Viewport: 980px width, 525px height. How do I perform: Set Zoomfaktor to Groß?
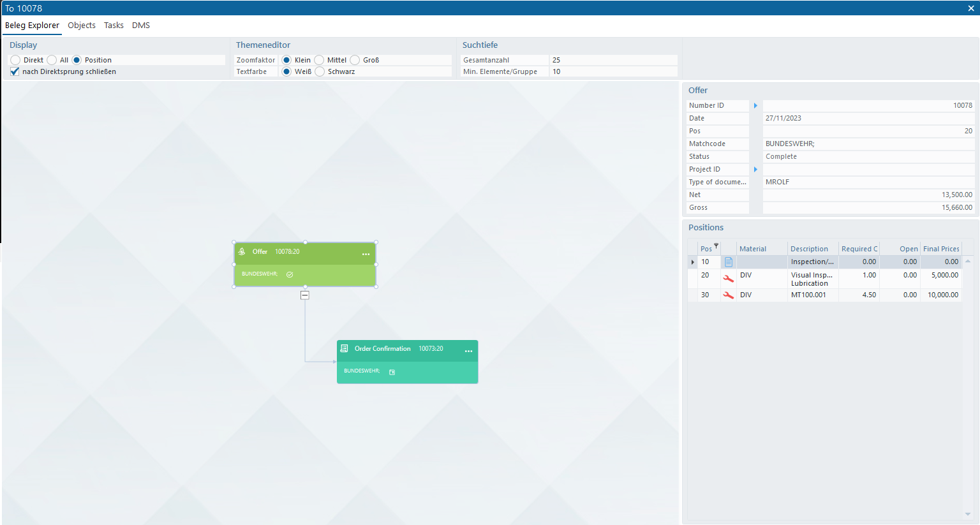click(355, 60)
